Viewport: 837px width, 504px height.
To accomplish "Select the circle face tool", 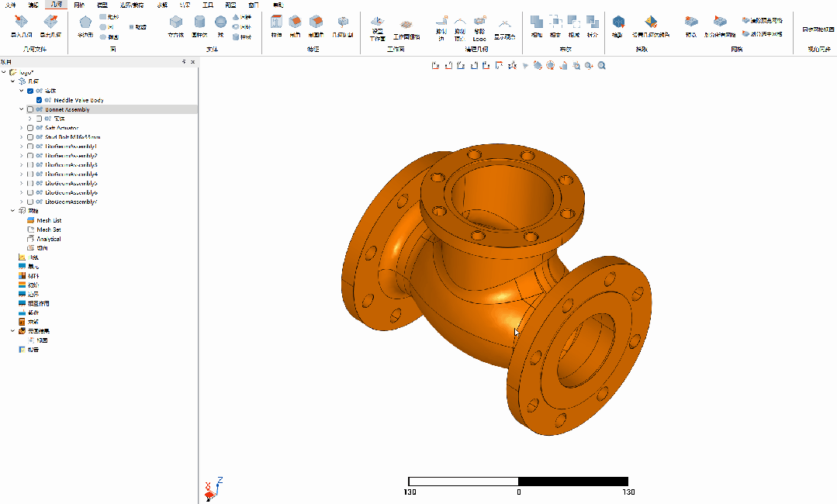I will point(107,26).
